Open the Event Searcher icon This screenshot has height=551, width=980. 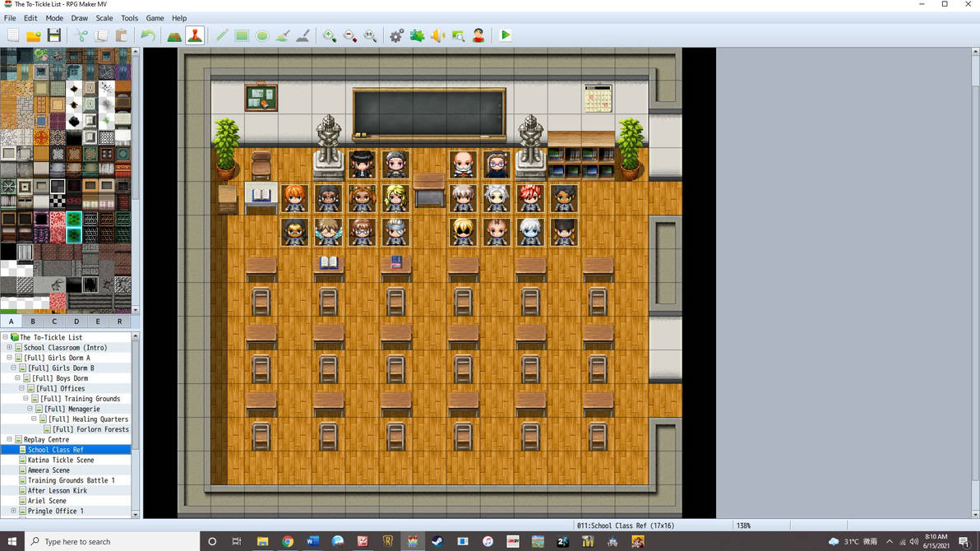click(x=458, y=35)
